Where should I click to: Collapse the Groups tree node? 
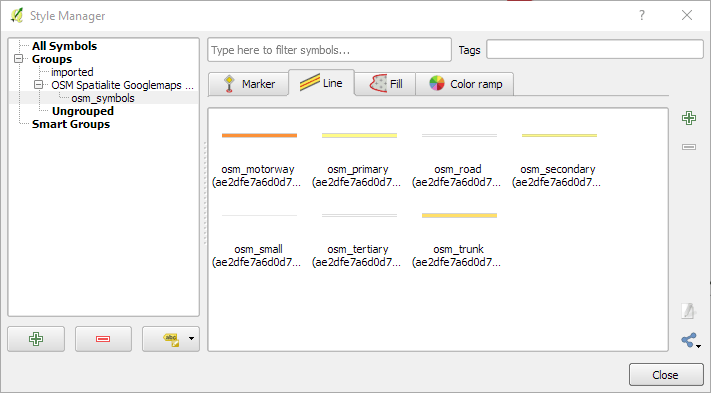[19, 59]
